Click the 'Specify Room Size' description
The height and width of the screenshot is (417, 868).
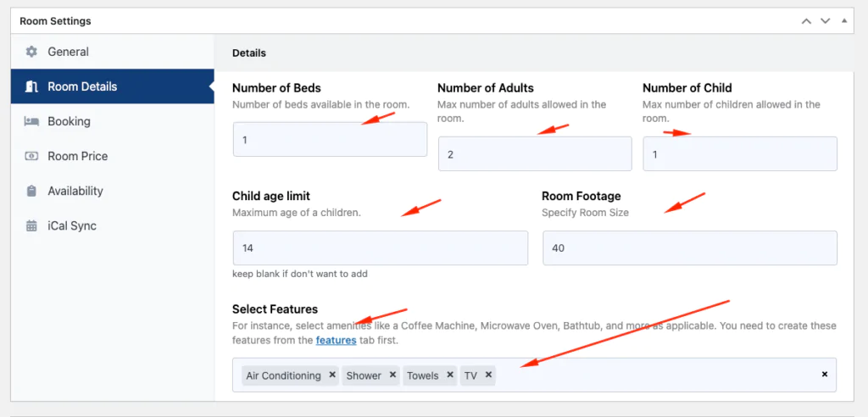585,212
